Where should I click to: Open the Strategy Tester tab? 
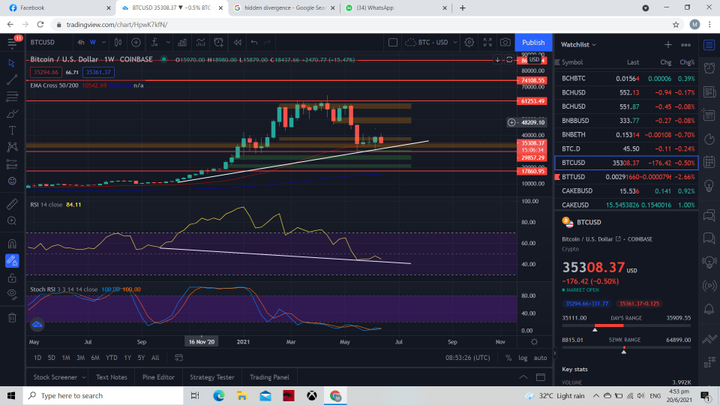212,377
